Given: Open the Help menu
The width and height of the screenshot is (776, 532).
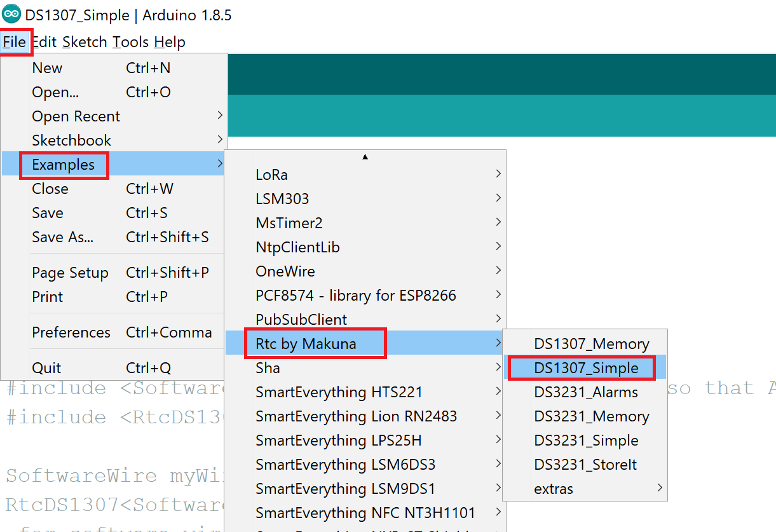Looking at the screenshot, I should point(170,43).
